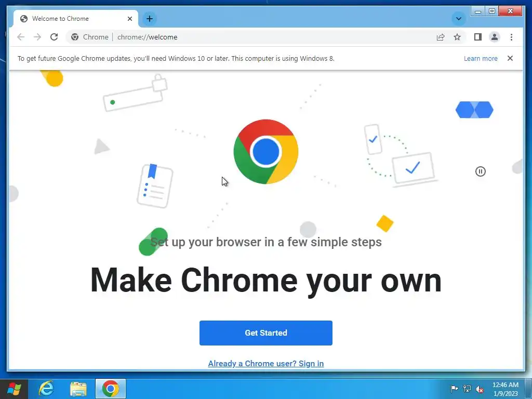Restore down the Chrome window
This screenshot has width=532, height=399.
coord(491,11)
